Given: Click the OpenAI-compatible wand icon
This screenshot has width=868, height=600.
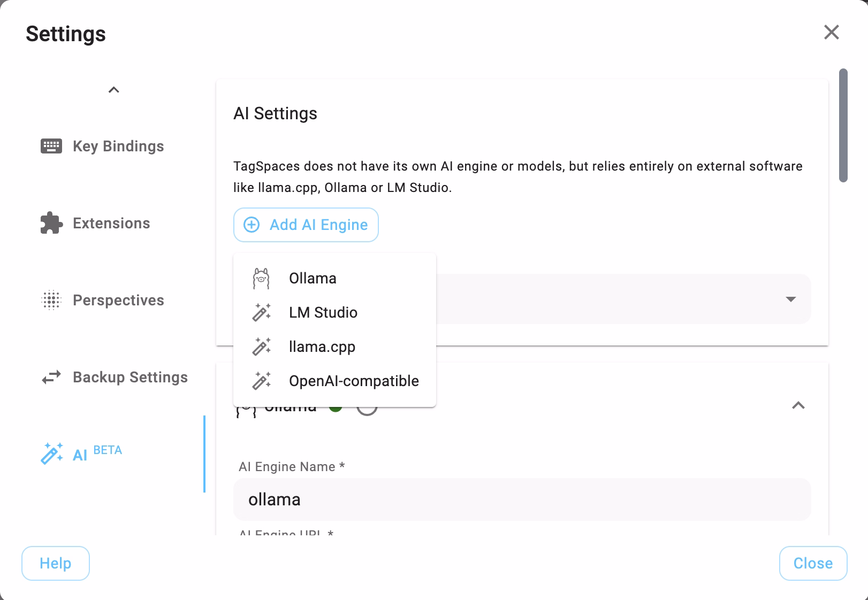Looking at the screenshot, I should (262, 381).
